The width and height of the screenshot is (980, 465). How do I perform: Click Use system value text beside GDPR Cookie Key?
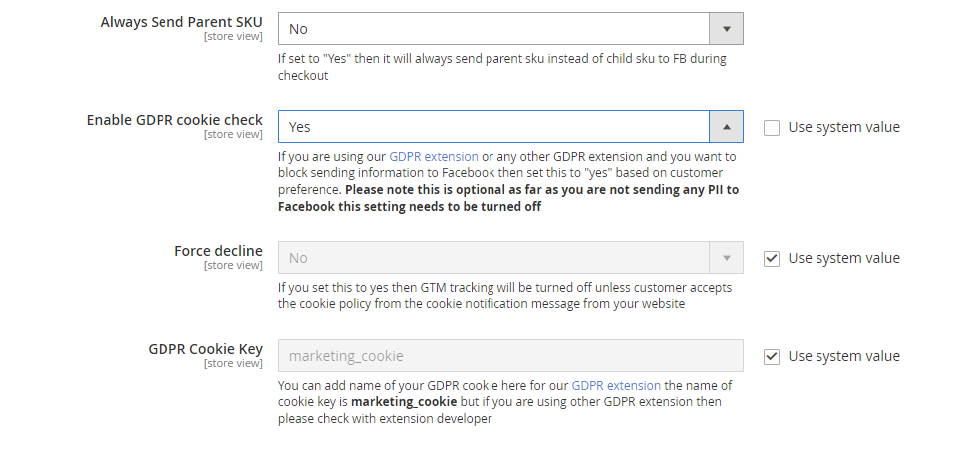pos(843,356)
